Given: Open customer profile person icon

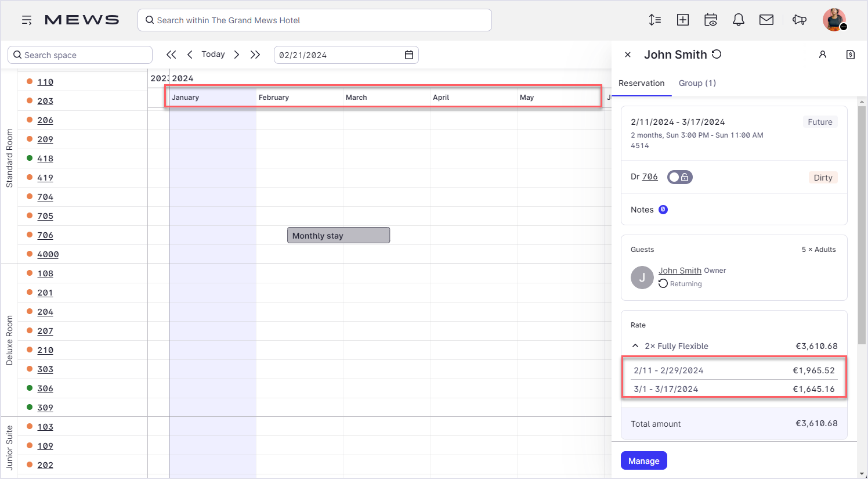Looking at the screenshot, I should (823, 55).
